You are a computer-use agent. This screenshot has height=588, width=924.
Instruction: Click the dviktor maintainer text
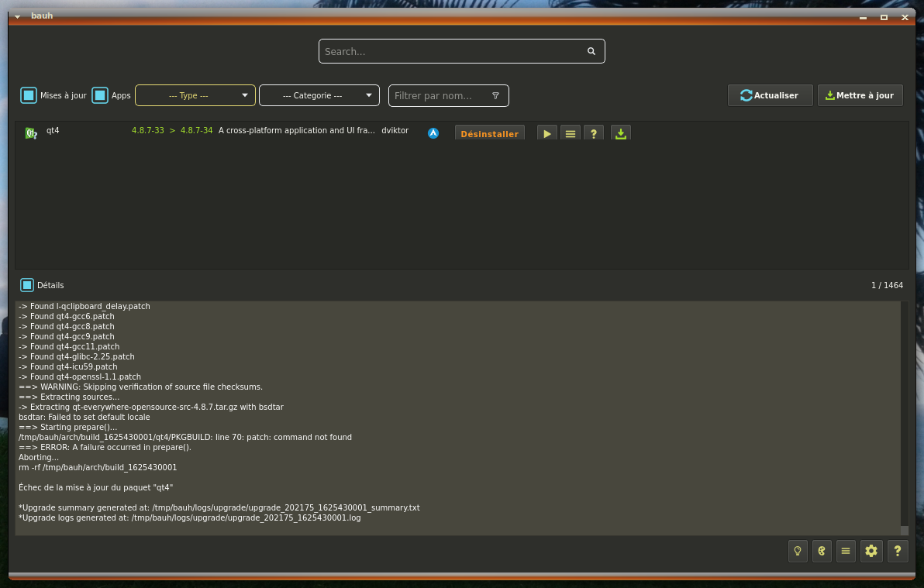pyautogui.click(x=395, y=131)
